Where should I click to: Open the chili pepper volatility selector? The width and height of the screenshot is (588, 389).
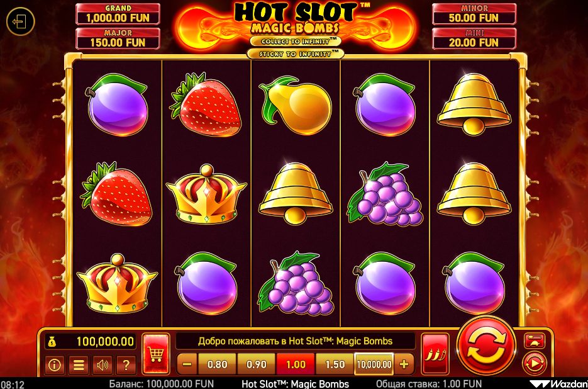point(435,354)
